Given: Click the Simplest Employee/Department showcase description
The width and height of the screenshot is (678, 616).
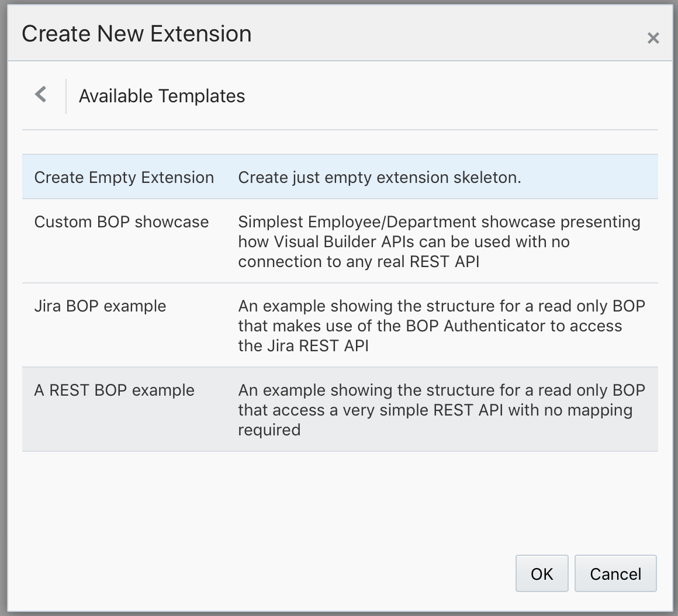Looking at the screenshot, I should click(x=439, y=222).
